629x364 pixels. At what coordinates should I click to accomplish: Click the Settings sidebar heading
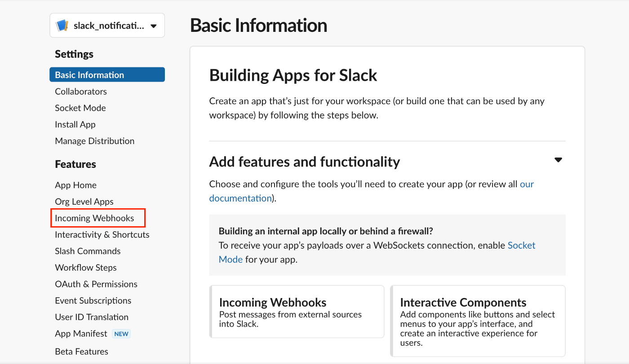[x=74, y=54]
